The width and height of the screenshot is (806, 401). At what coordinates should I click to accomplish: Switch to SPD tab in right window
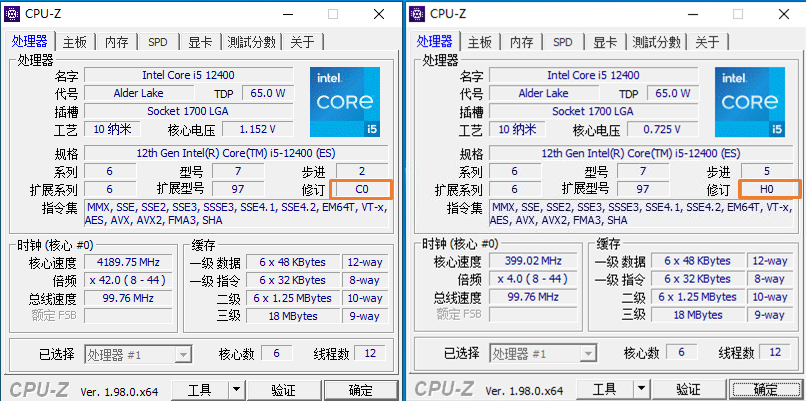(x=563, y=42)
